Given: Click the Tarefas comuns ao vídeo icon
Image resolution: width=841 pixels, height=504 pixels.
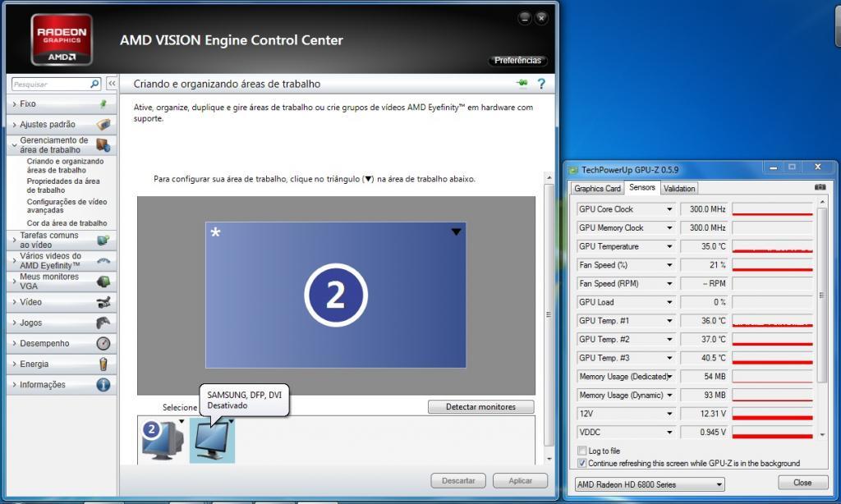Looking at the screenshot, I should 103,240.
